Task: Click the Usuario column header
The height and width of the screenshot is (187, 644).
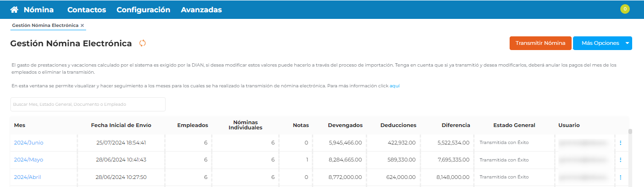Action: coord(569,125)
